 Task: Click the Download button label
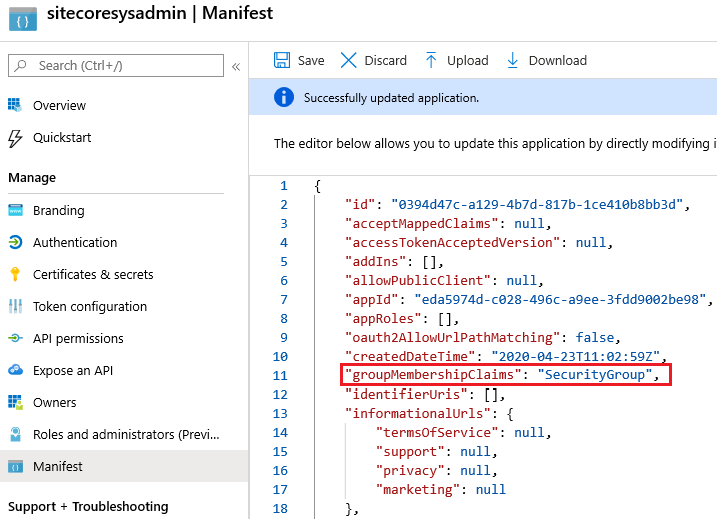[x=557, y=60]
